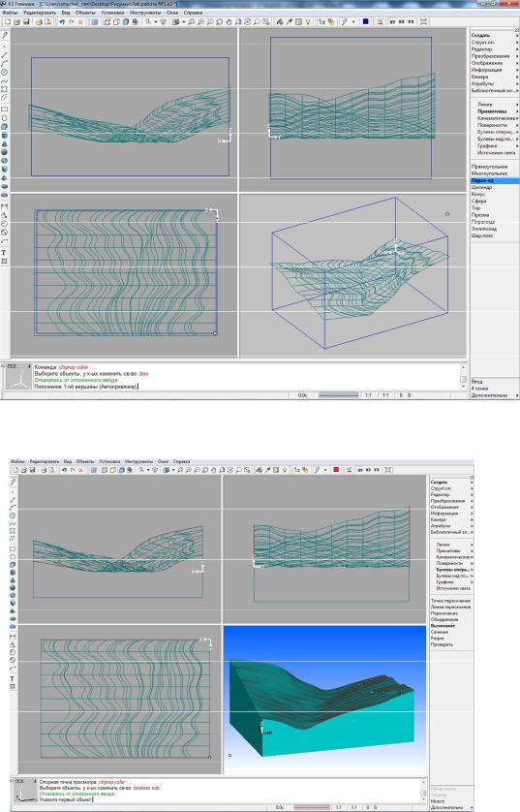Click the Undo arrow in the upper window toolbar
Image resolution: width=520 pixels, height=812 pixels.
62,21
